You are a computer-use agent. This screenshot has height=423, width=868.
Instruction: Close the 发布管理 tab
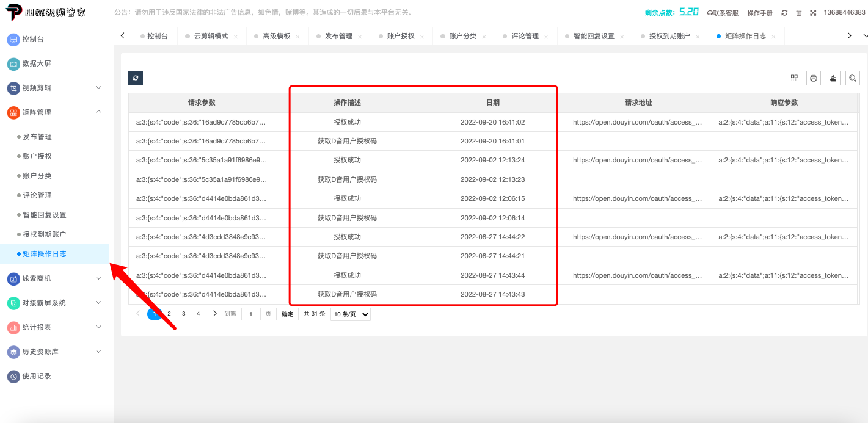360,37
